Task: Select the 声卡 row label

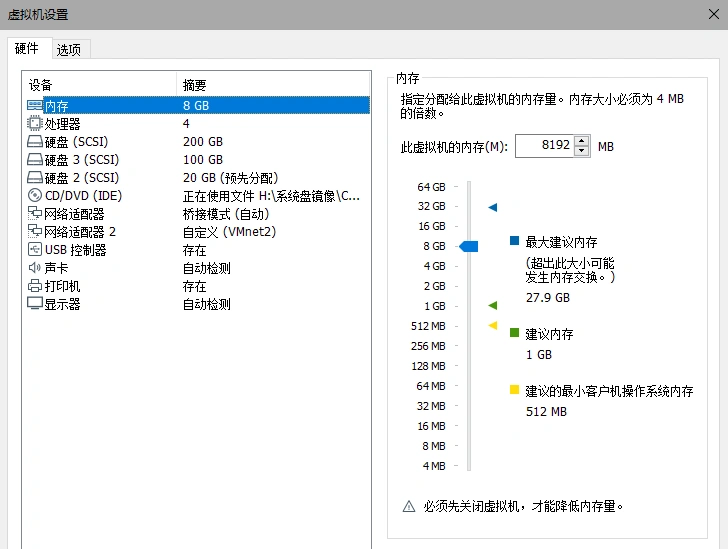Action: pyautogui.click(x=56, y=268)
